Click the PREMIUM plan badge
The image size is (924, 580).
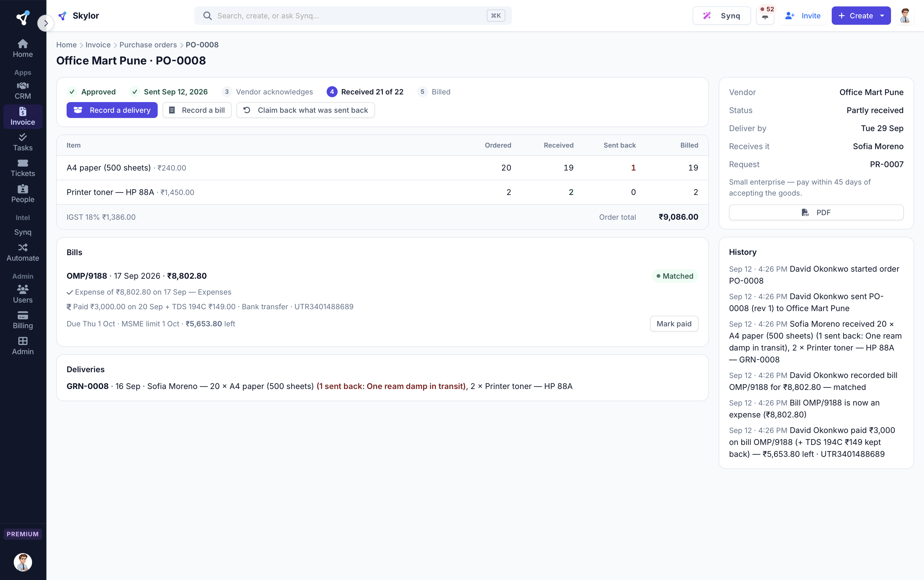point(23,534)
